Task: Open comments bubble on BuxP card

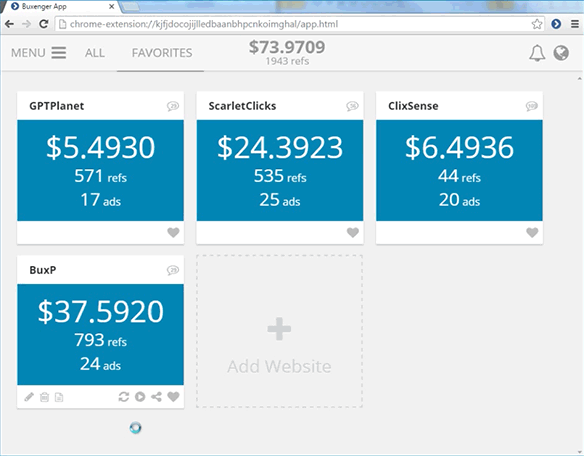Action: point(173,270)
